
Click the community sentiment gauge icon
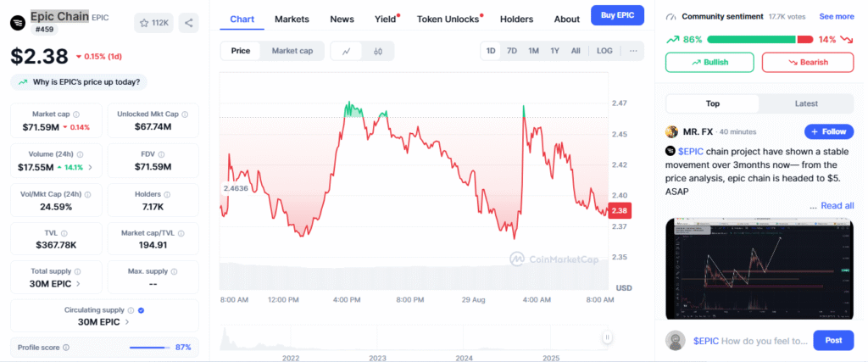click(x=671, y=17)
